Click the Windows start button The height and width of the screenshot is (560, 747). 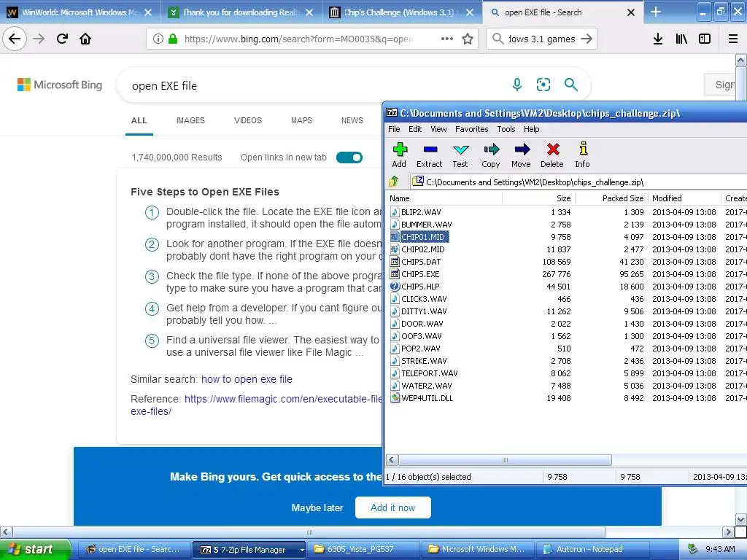35,549
